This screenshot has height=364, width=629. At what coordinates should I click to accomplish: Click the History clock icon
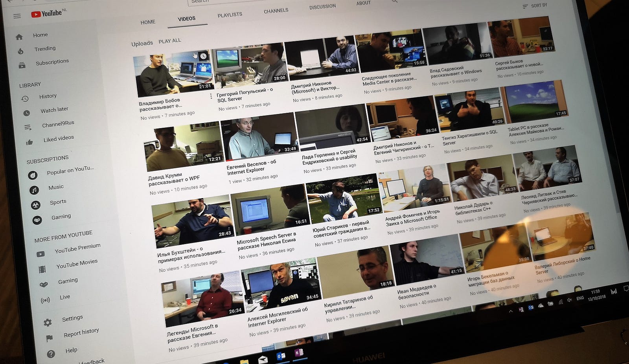pos(25,99)
